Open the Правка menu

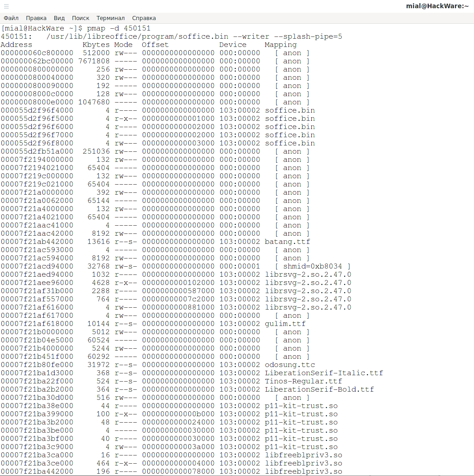tap(36, 18)
